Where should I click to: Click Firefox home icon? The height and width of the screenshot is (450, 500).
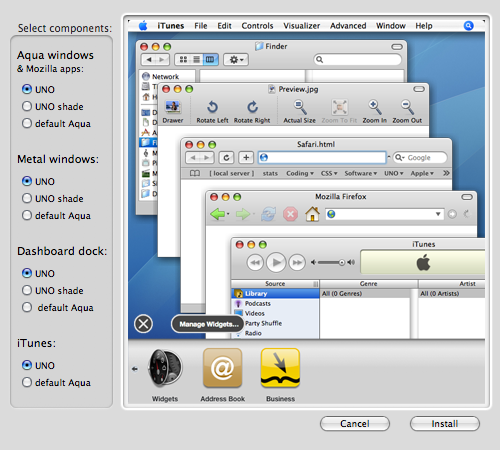pyautogui.click(x=312, y=214)
